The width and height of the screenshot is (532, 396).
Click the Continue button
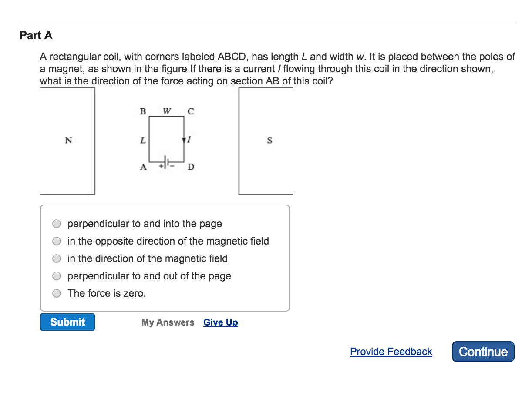(x=483, y=351)
